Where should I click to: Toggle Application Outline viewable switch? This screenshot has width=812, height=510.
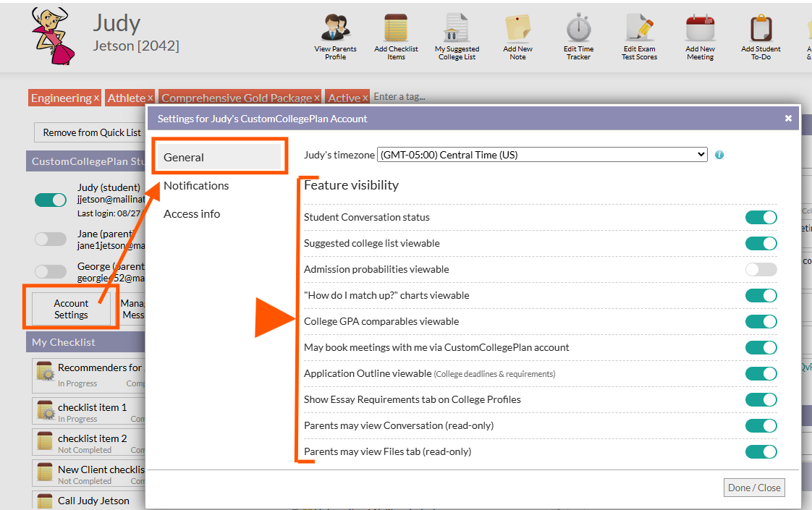pos(761,373)
